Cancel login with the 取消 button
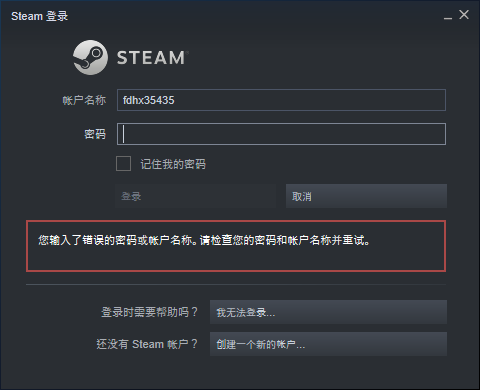The height and width of the screenshot is (390, 480). pyautogui.click(x=366, y=196)
